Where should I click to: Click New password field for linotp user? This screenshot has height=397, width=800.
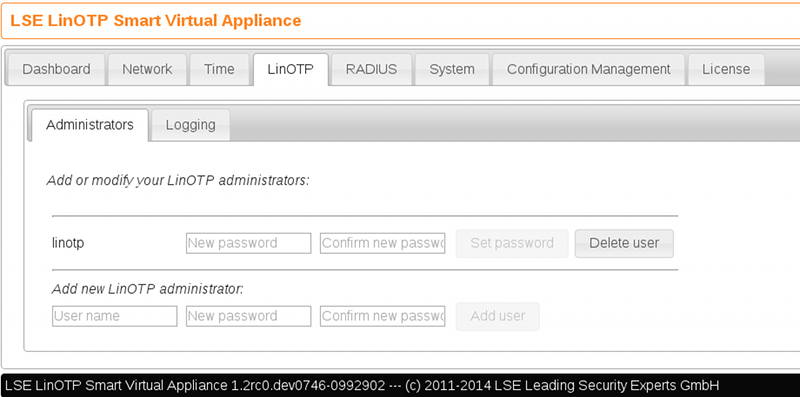(248, 243)
